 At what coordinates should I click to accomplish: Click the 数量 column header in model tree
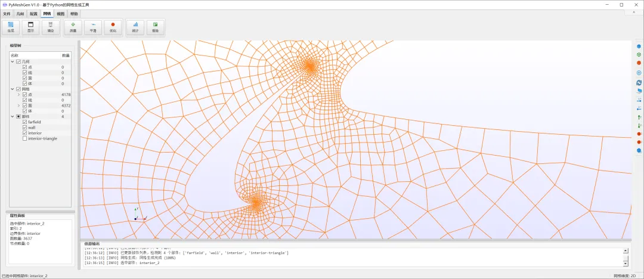point(66,55)
